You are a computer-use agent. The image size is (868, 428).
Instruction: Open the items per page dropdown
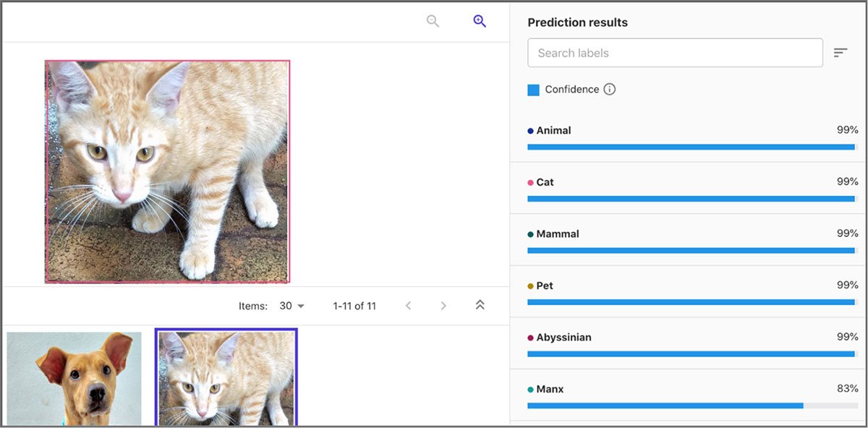coord(292,306)
